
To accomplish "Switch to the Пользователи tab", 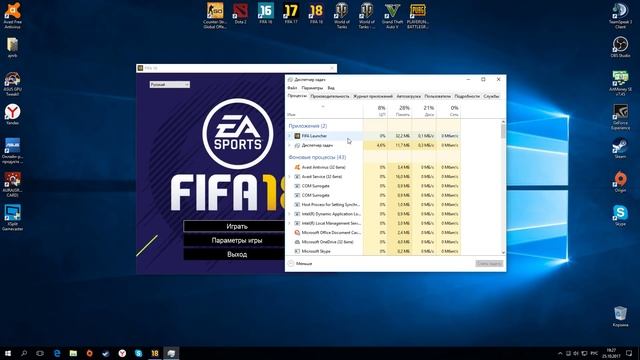I will tap(438, 96).
